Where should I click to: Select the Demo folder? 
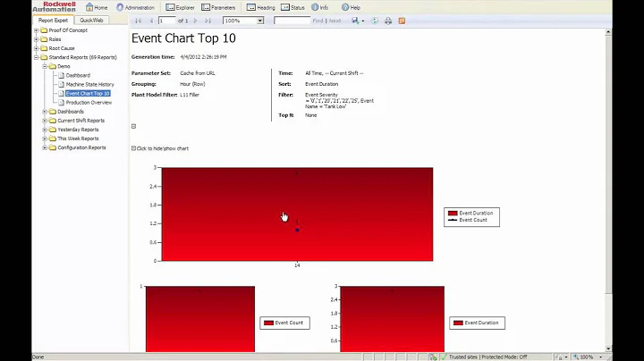coord(64,66)
